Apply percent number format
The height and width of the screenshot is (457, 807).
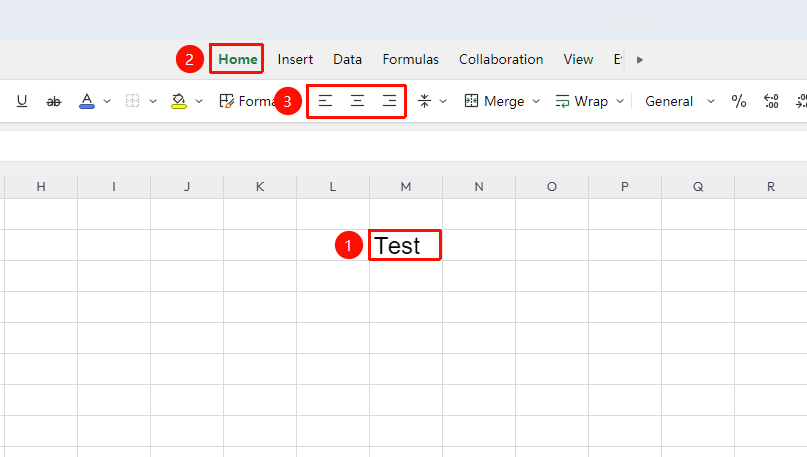click(739, 101)
